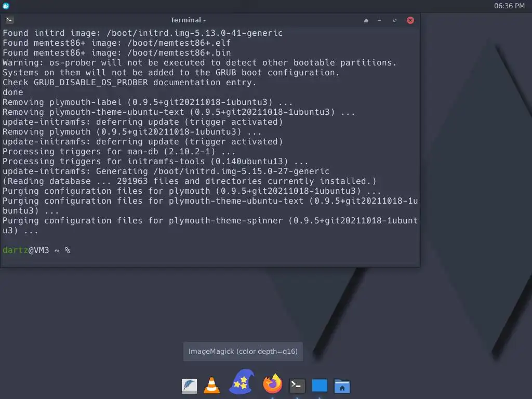Click 'Removing plymouth-label' output line
Image resolution: width=532 pixels, height=399 pixels.
point(148,102)
